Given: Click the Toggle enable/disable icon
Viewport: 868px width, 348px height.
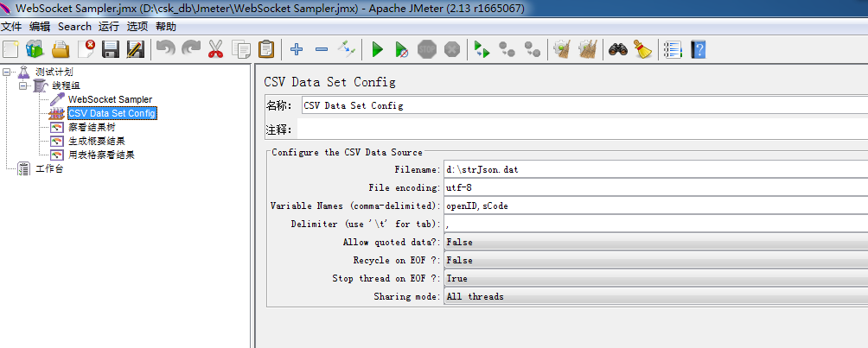Looking at the screenshot, I should 347,49.
